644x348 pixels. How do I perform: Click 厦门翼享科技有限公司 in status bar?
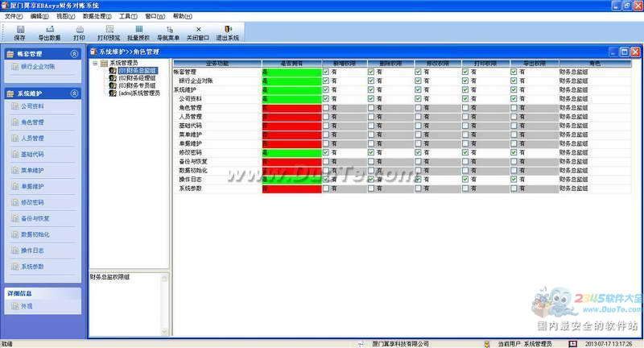tap(400, 344)
